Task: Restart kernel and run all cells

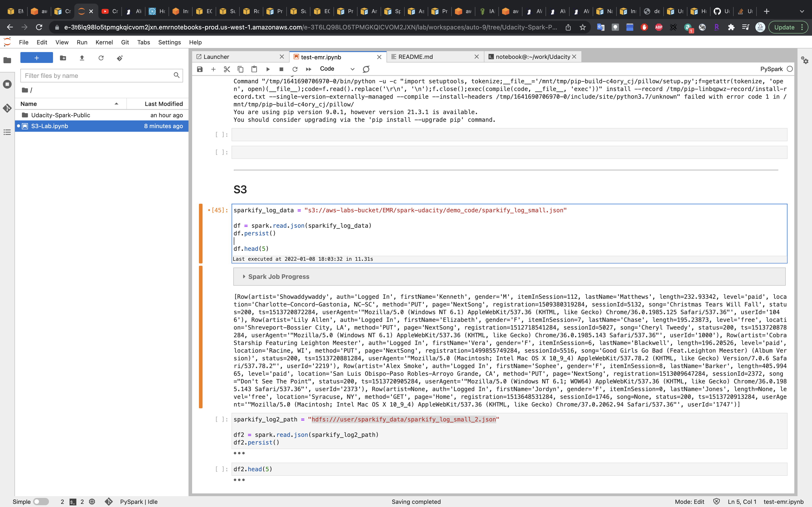Action: pyautogui.click(x=308, y=69)
